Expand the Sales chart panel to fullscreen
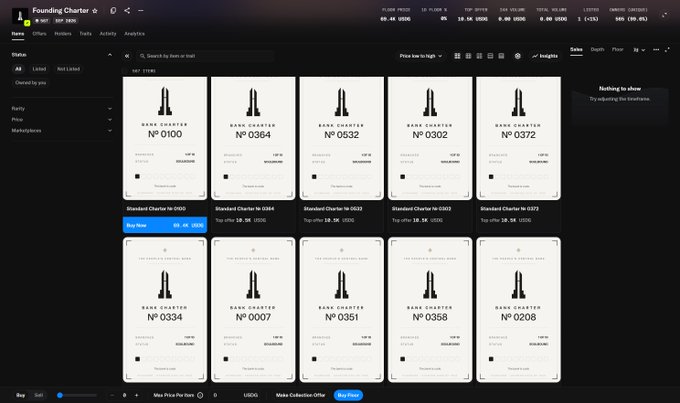This screenshot has width=680, height=403. (667, 49)
